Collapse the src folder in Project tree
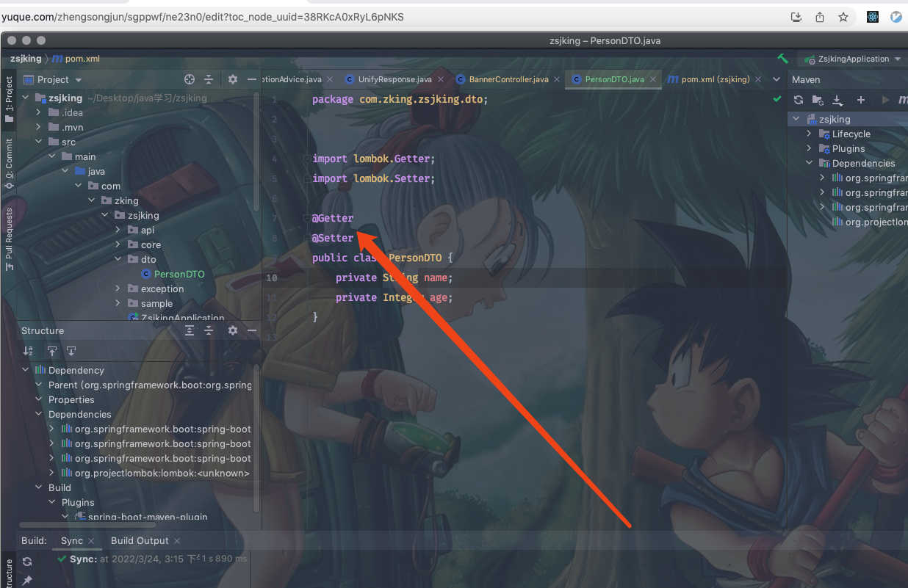The height and width of the screenshot is (588, 908). (40, 142)
